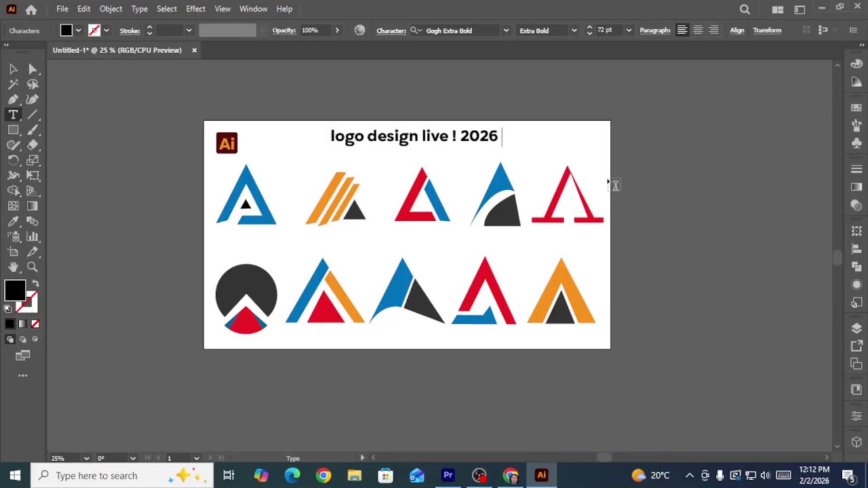Enable Draw Inside mode

pos(35,340)
